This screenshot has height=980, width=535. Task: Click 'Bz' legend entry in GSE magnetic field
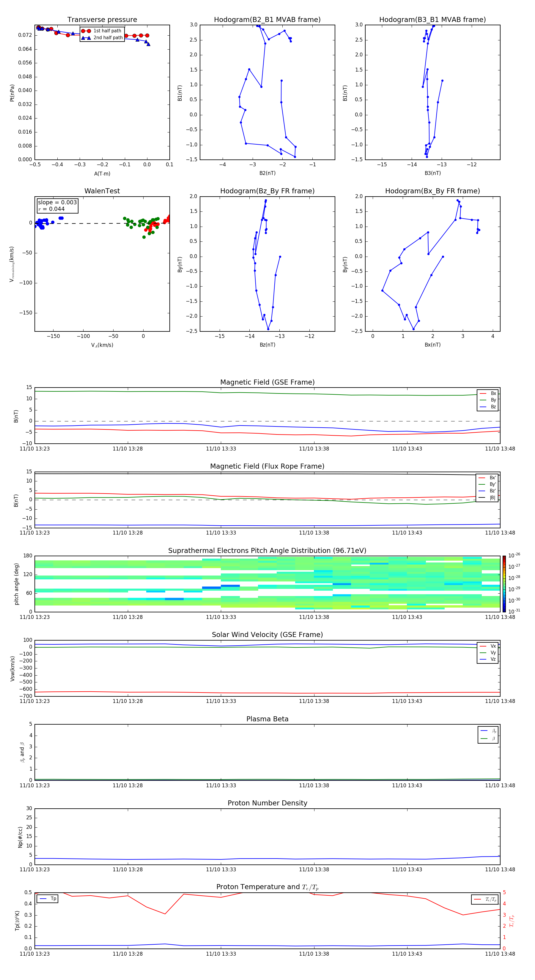488,407
